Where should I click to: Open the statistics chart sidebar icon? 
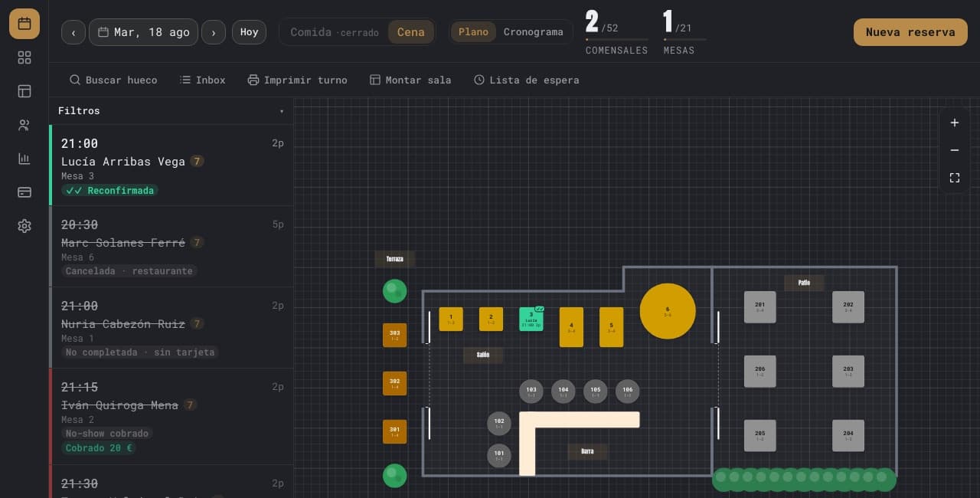pos(24,159)
